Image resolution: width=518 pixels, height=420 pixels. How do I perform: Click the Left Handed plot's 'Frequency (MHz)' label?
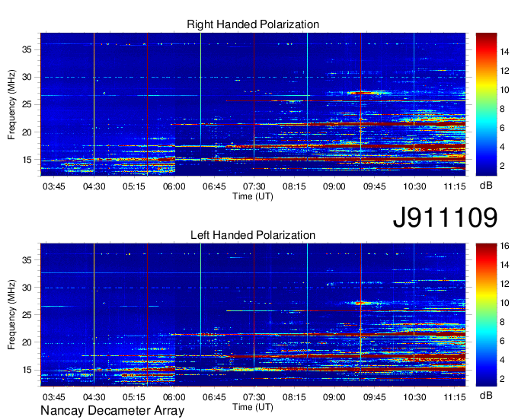point(11,315)
